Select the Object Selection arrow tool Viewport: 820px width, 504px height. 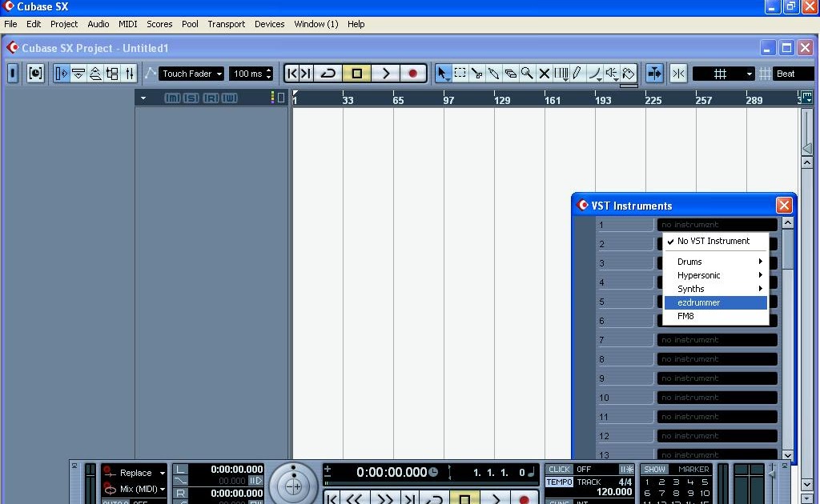442,74
